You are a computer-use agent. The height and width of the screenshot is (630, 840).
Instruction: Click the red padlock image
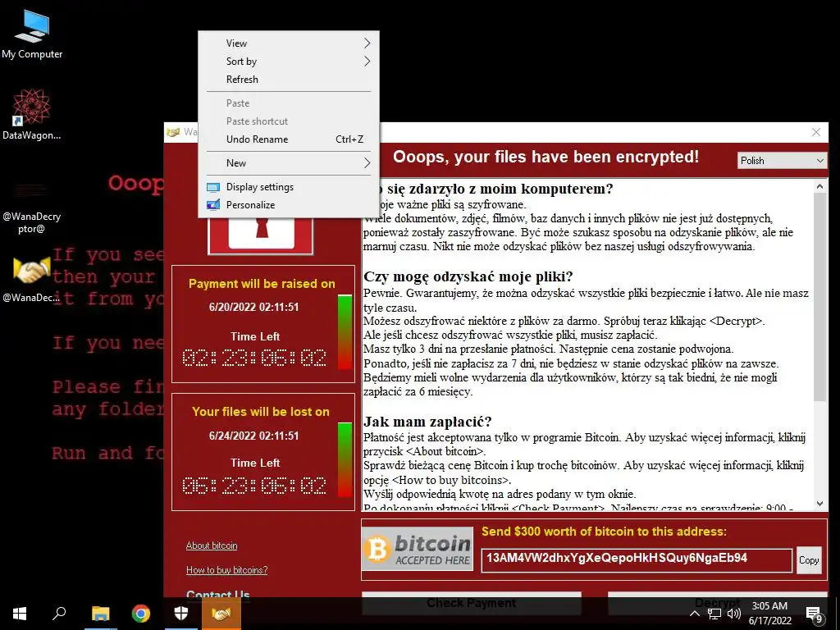[x=261, y=234]
